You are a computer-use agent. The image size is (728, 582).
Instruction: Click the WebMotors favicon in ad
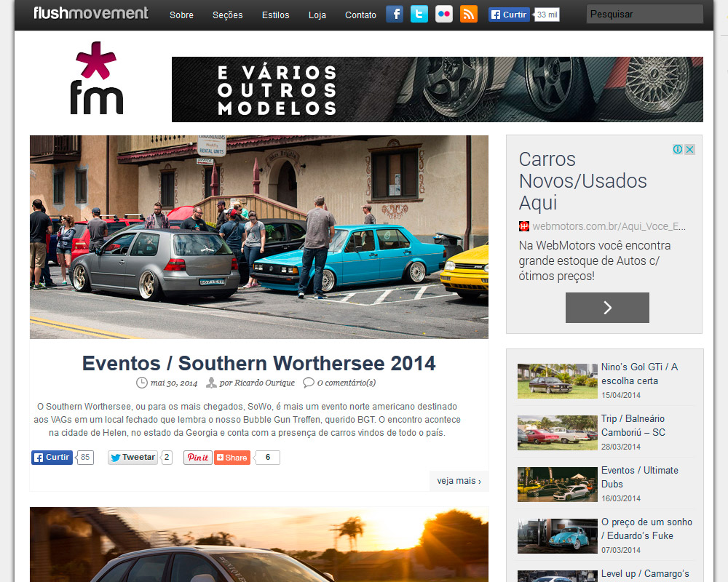(x=523, y=226)
